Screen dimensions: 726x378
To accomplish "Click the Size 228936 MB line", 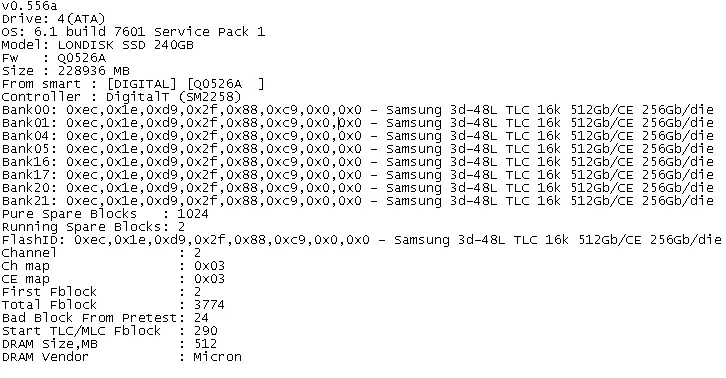I will coord(66,71).
